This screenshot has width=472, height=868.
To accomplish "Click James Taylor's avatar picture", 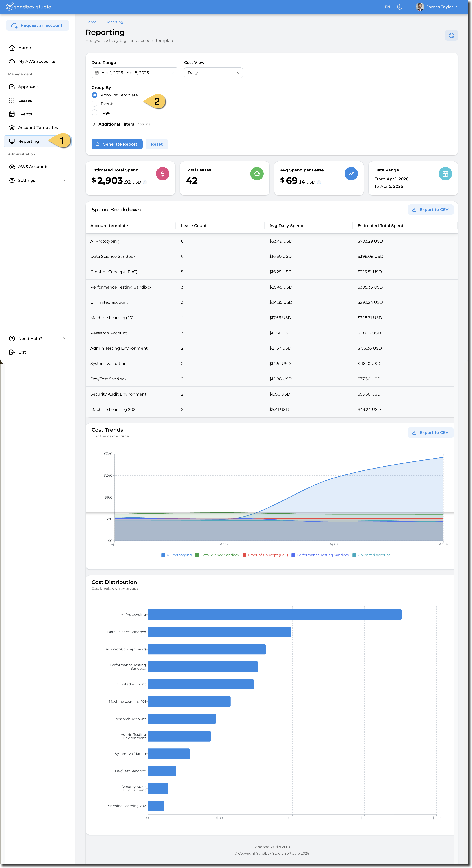I will pos(419,7).
